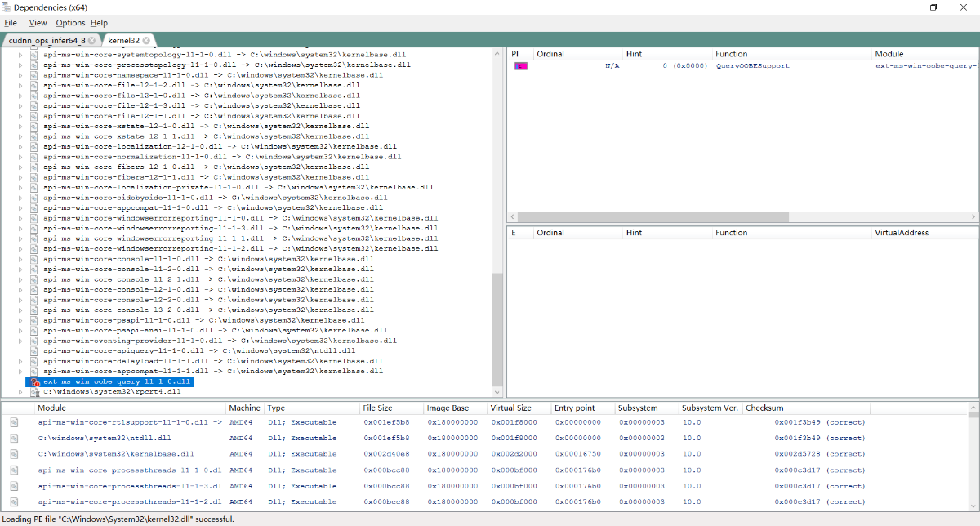980x526 pixels.
Task: Expand the api-ms-win-core-sidebyside-11-1-0.dll node
Action: pyautogui.click(x=21, y=198)
